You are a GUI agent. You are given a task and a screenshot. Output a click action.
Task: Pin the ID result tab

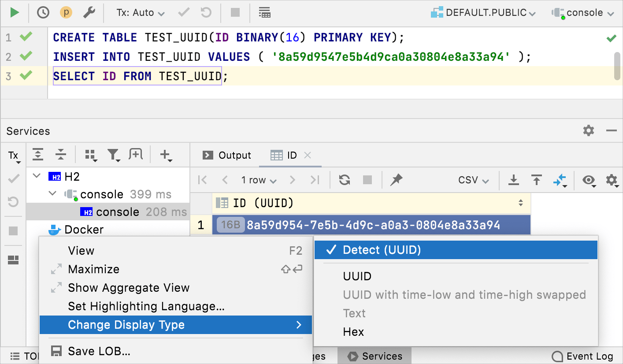point(396,180)
